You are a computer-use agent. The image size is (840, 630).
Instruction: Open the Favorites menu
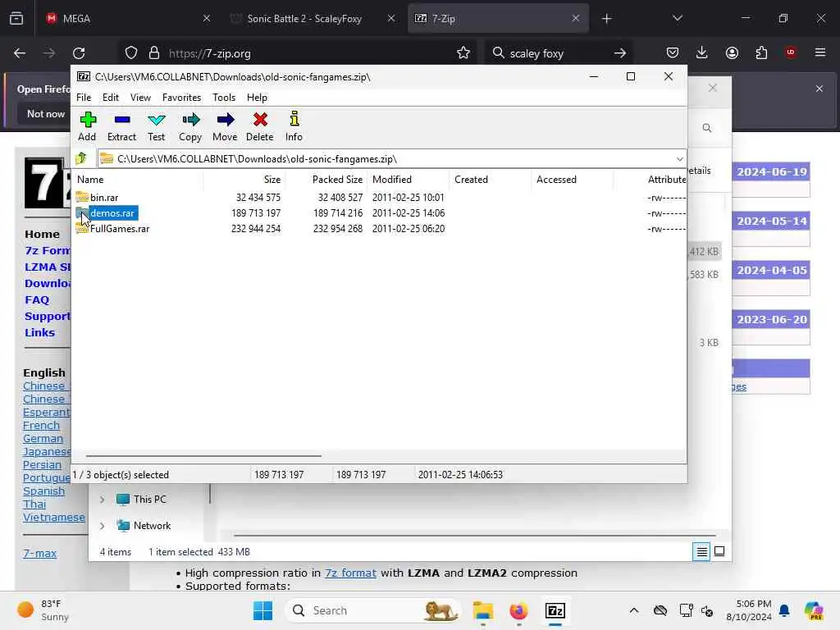(181, 98)
